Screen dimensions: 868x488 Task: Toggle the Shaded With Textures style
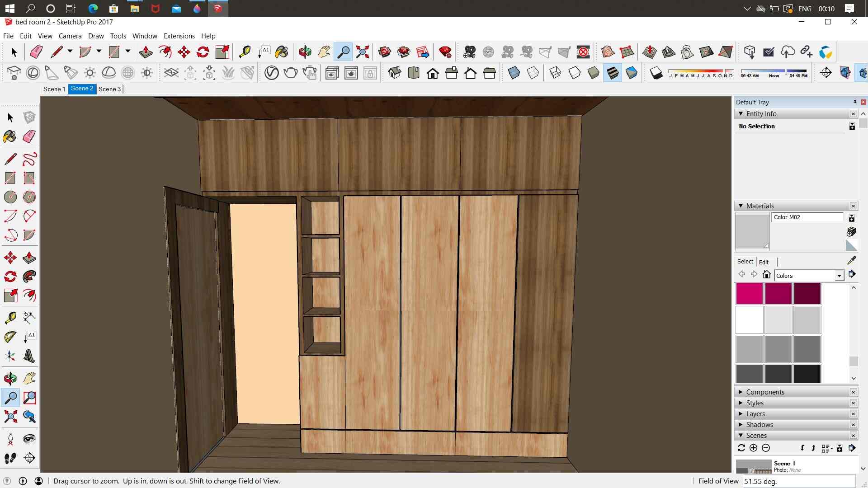point(612,73)
